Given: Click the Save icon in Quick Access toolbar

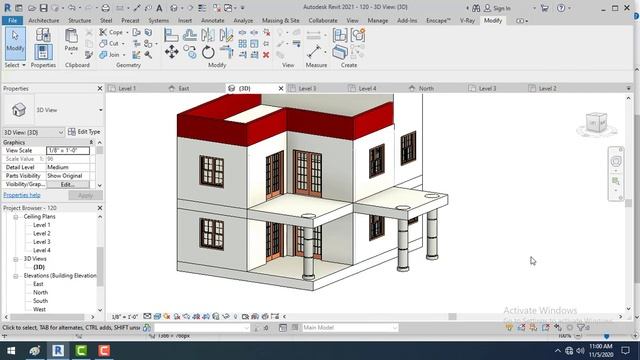Looking at the screenshot, I should 43,8.
